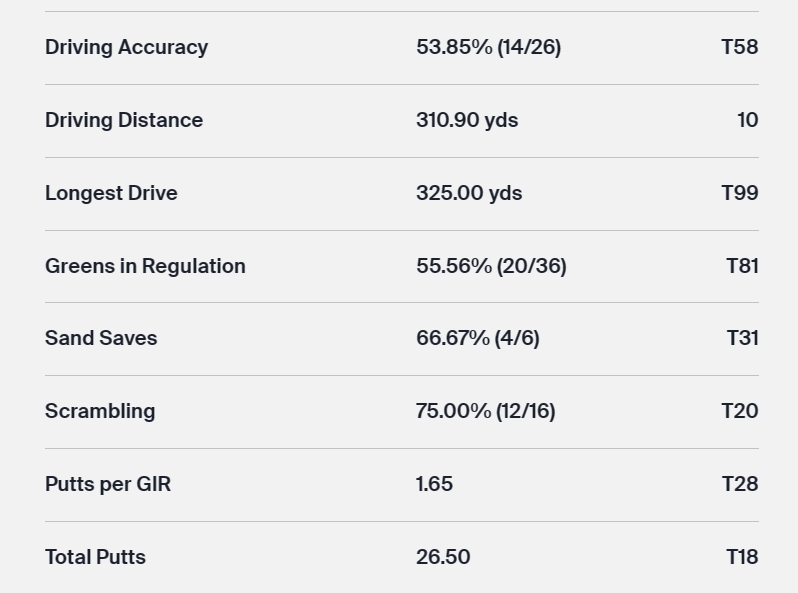
Task: Select the 325.00 yds longest drive value
Action: [469, 193]
